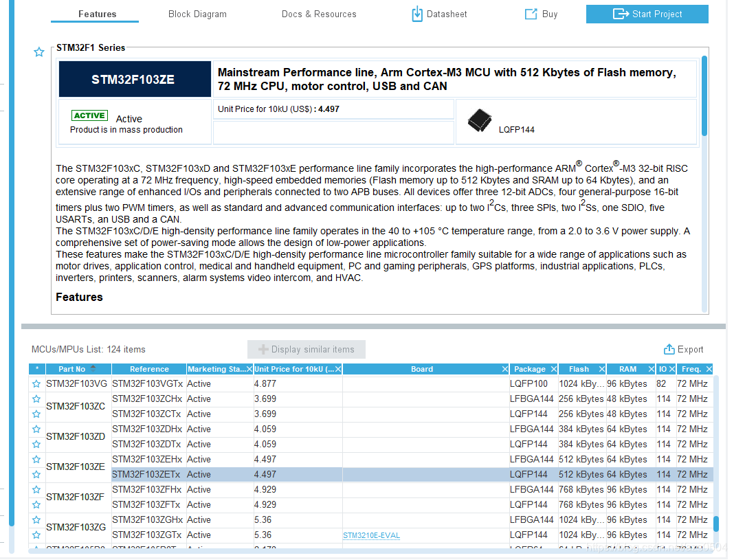The image size is (734, 560).
Task: Switch to the Features tab
Action: 97,14
